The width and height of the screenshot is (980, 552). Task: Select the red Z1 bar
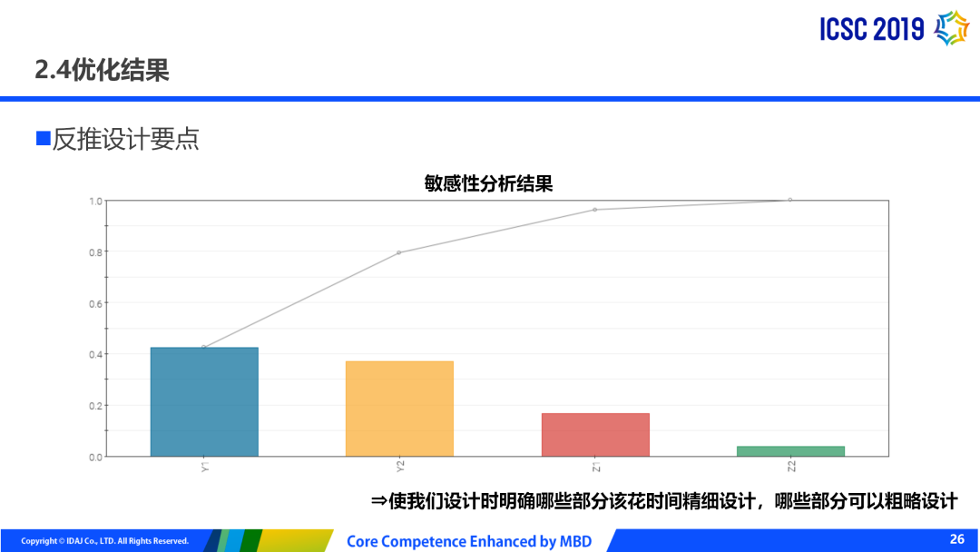click(595, 434)
